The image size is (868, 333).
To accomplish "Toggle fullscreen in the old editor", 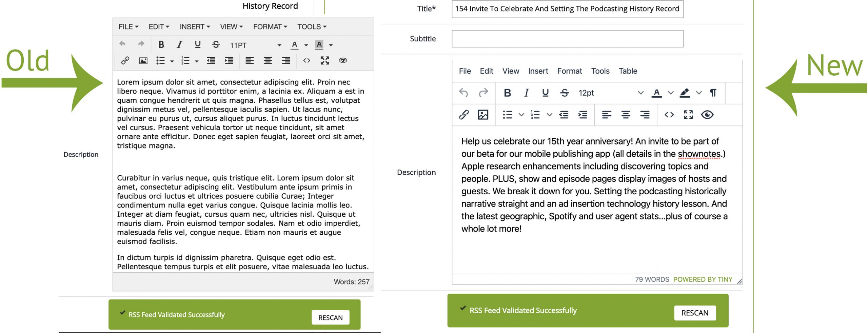I will [325, 61].
